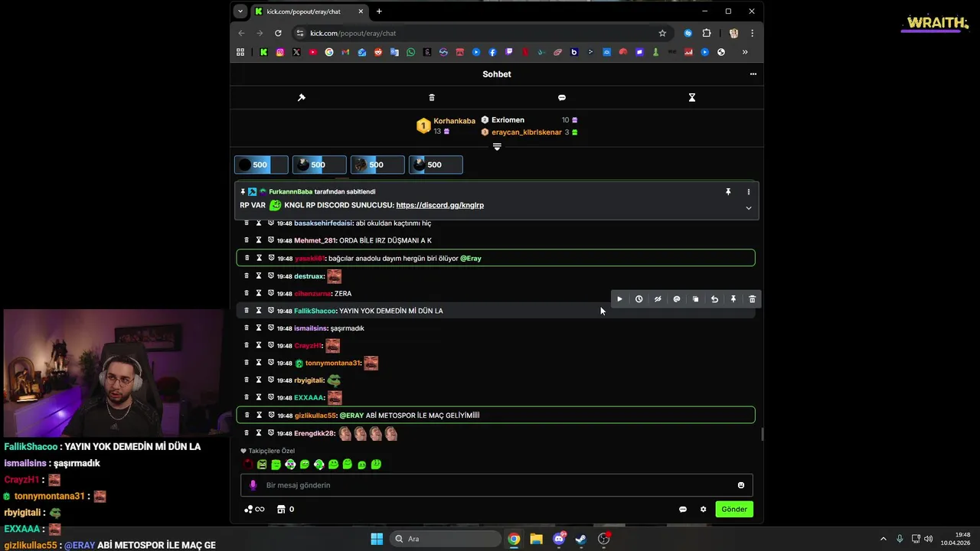The image size is (980, 551).
Task: Send the message with Gönder button
Action: pos(734,509)
